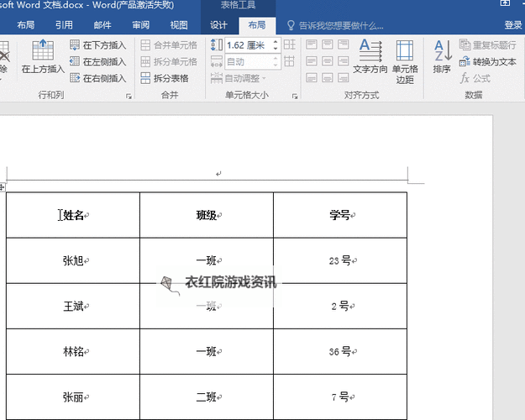Click the Insert Above icon
Screen dimensions: 525x420
click(x=43, y=50)
